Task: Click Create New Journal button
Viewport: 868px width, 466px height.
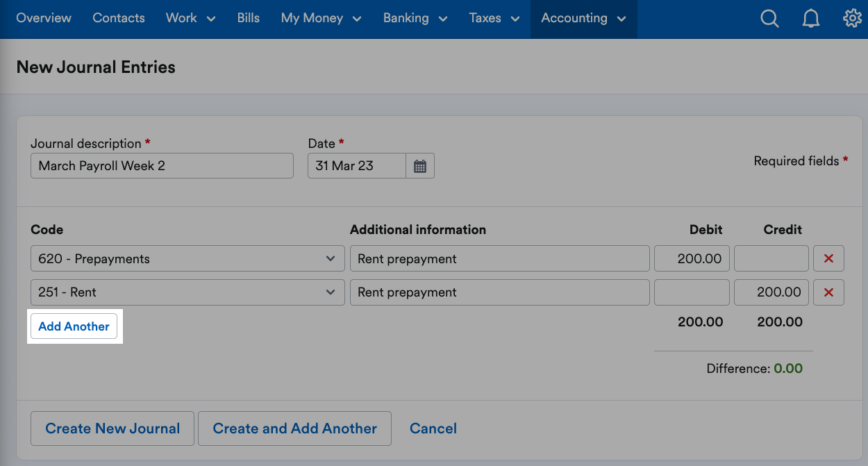Action: [112, 428]
